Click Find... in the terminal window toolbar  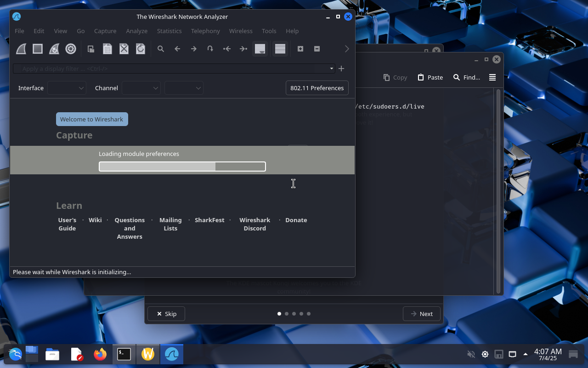click(467, 77)
